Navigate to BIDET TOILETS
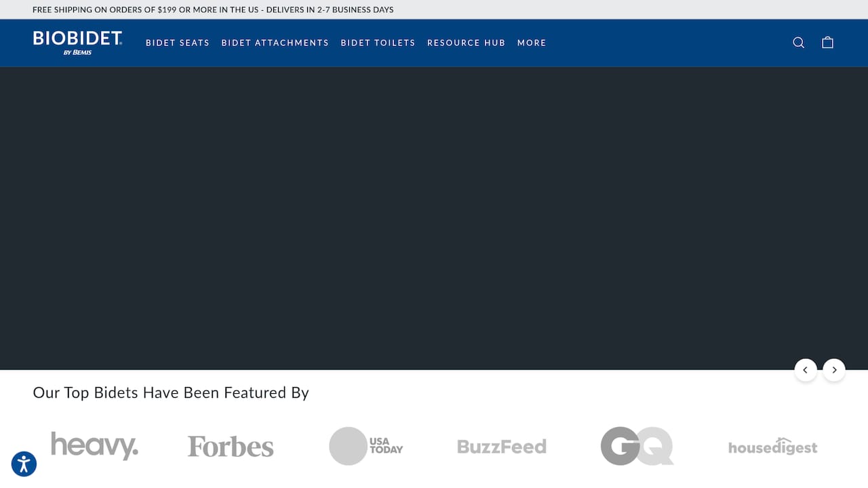This screenshot has width=868, height=488. [x=378, y=43]
